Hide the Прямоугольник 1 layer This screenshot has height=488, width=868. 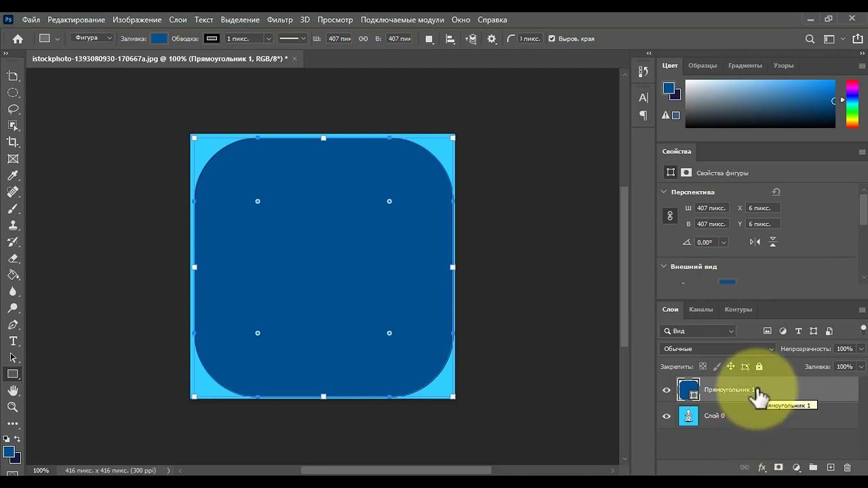point(667,390)
